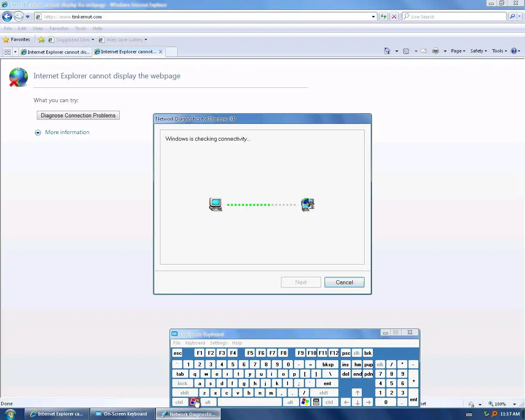Click the Add to Favorites Bar icon

[x=41, y=40]
